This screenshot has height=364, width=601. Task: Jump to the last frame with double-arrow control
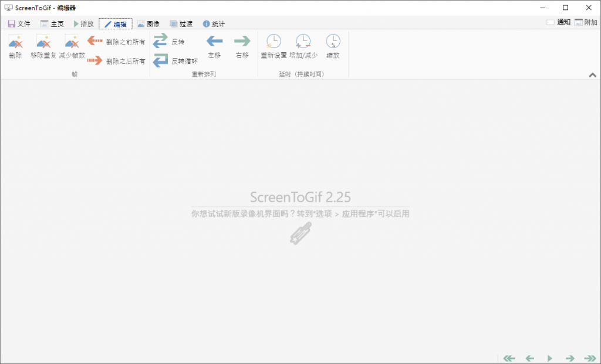pyautogui.click(x=589, y=358)
